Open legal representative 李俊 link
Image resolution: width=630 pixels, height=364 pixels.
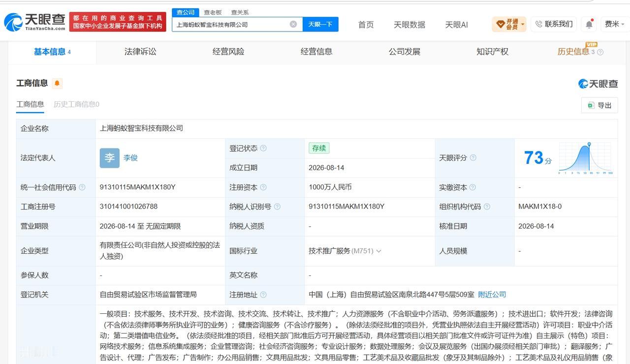click(x=130, y=158)
